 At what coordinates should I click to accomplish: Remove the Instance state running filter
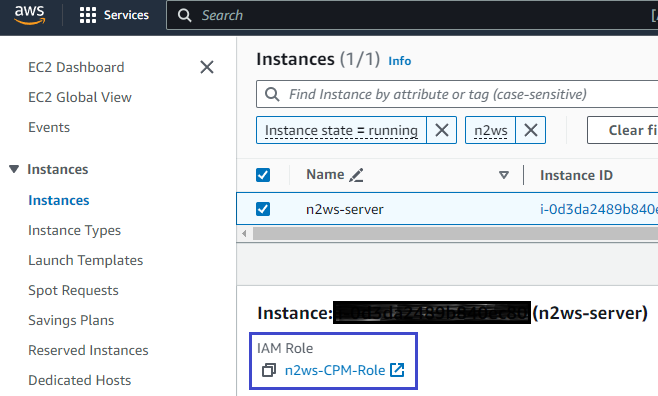coord(441,130)
